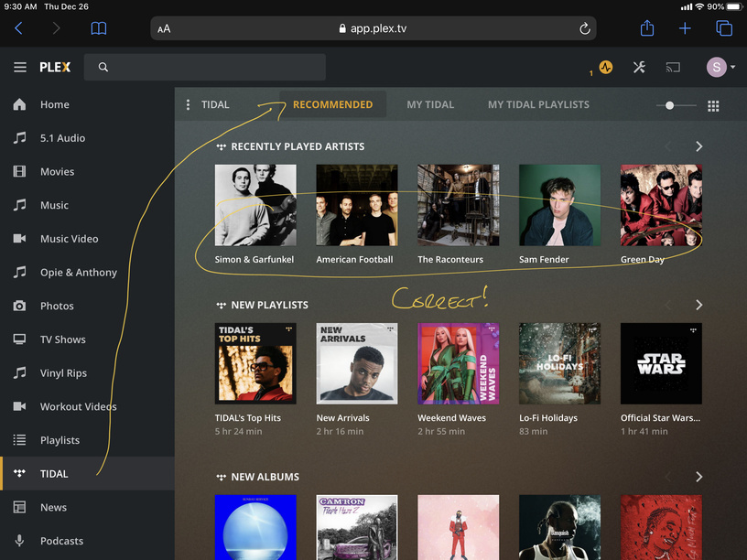The width and height of the screenshot is (747, 560).
Task: Open News in the sidebar
Action: [x=87, y=507]
